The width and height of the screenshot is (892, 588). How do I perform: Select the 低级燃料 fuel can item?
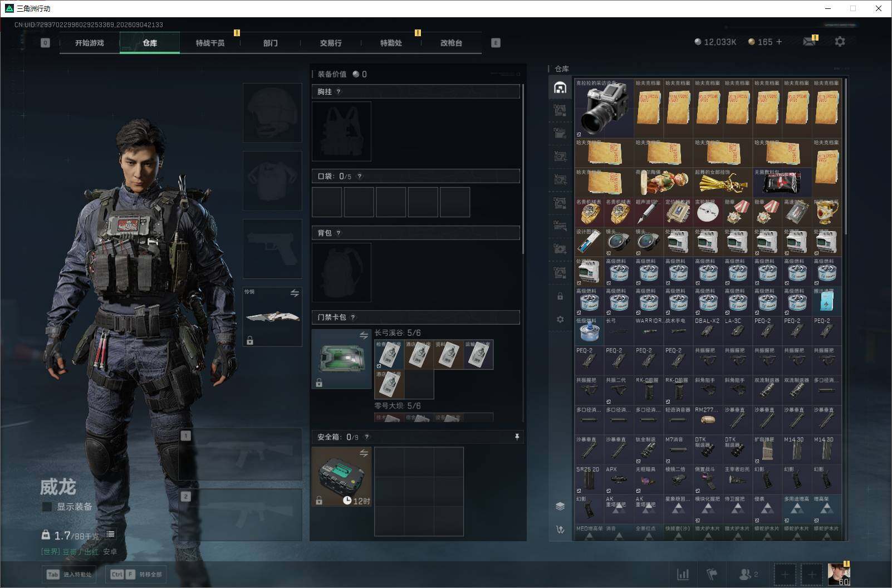(x=589, y=330)
